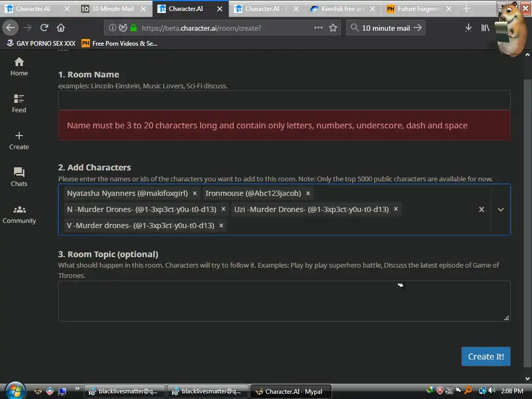532x399 pixels.
Task: Open page actions three-dot menu
Action: (318, 28)
